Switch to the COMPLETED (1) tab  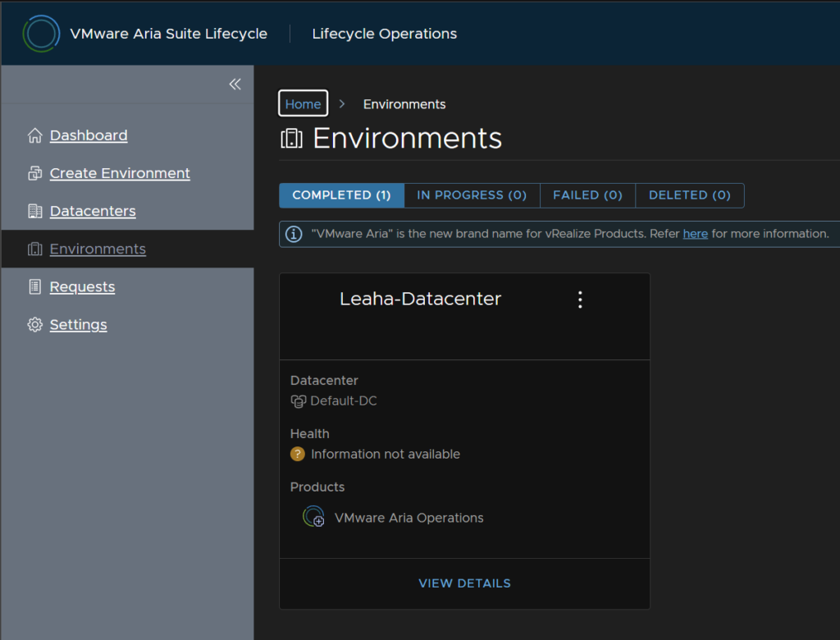pyautogui.click(x=342, y=195)
